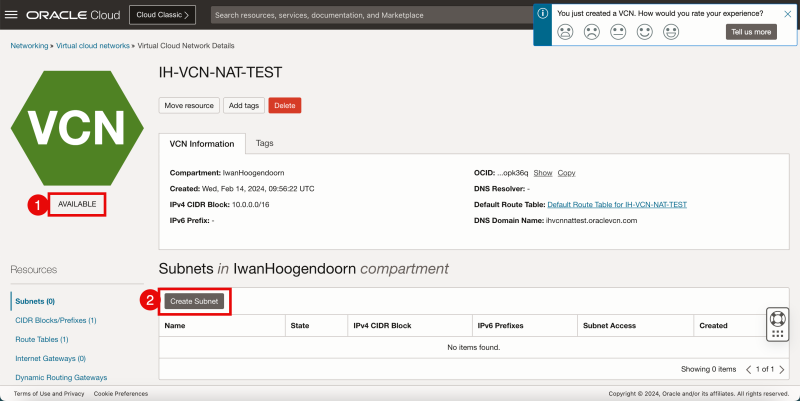Open Dynamic Routing Gateways resource
Image resolution: width=800 pixels, height=401 pixels.
coord(61,378)
